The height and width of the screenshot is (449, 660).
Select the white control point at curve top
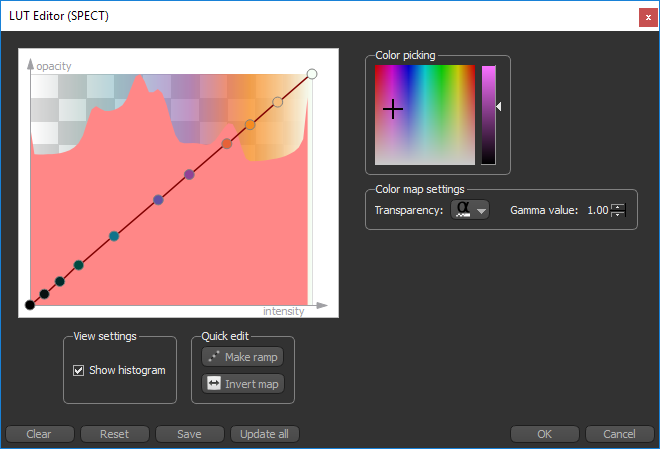coord(312,74)
